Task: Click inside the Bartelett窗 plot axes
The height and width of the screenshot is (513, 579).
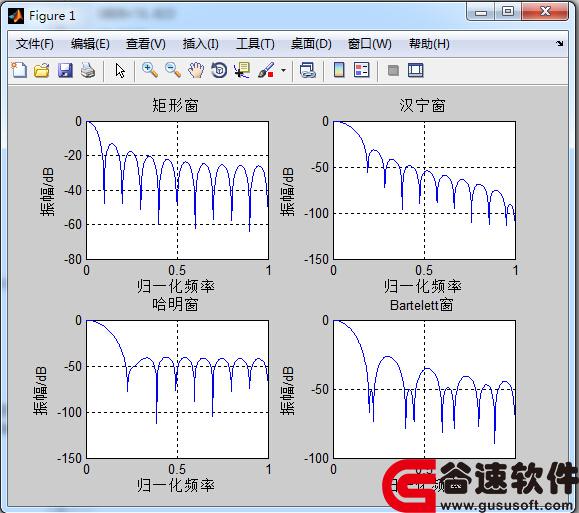Action: [424, 389]
